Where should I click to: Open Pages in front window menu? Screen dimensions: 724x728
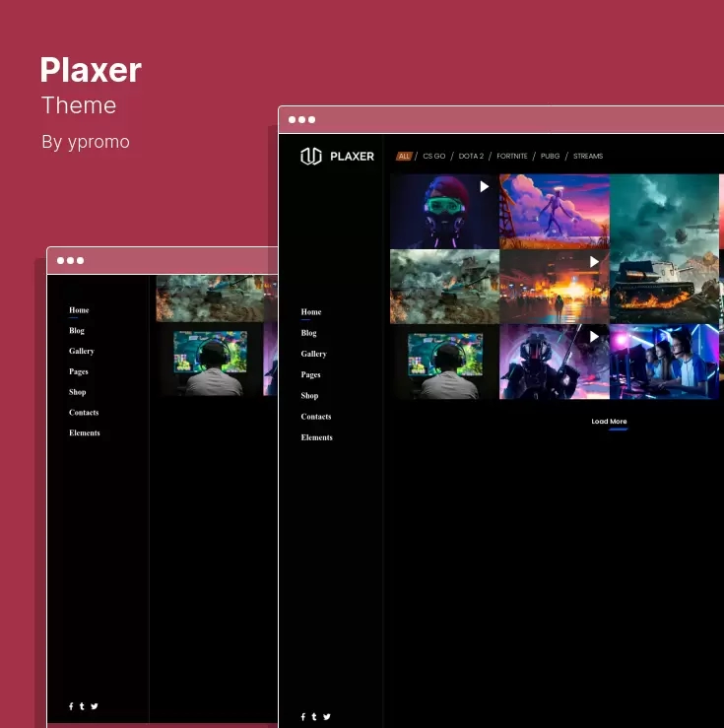click(310, 374)
